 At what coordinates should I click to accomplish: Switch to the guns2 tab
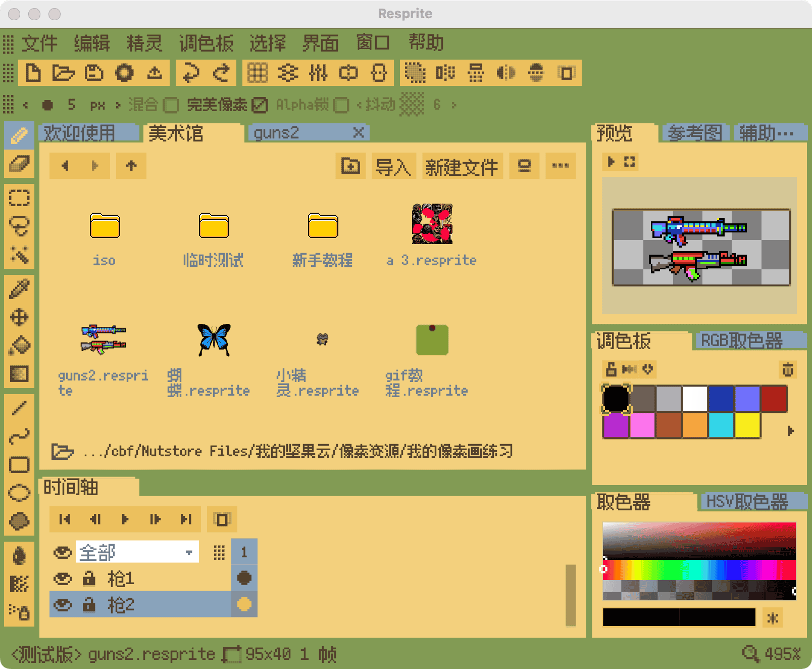(277, 133)
